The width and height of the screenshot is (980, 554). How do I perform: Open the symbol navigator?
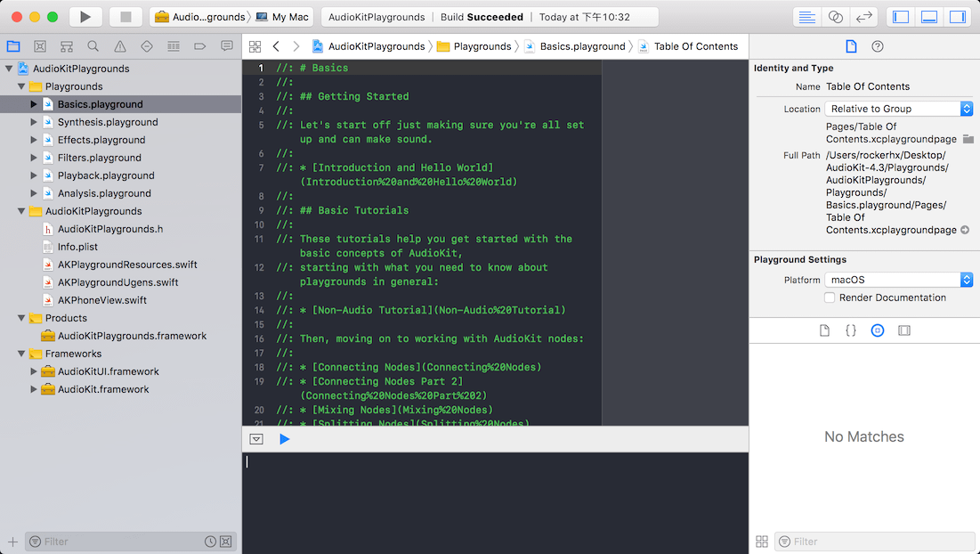click(x=66, y=46)
